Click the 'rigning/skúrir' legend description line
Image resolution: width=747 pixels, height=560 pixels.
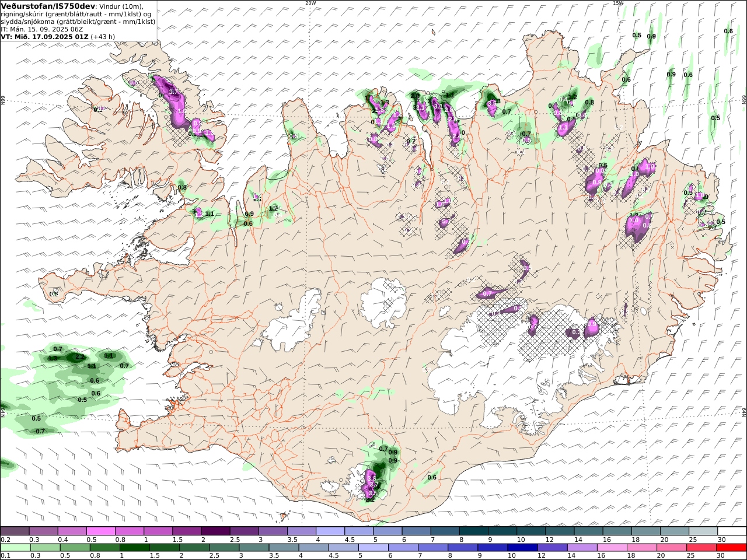(76, 14)
